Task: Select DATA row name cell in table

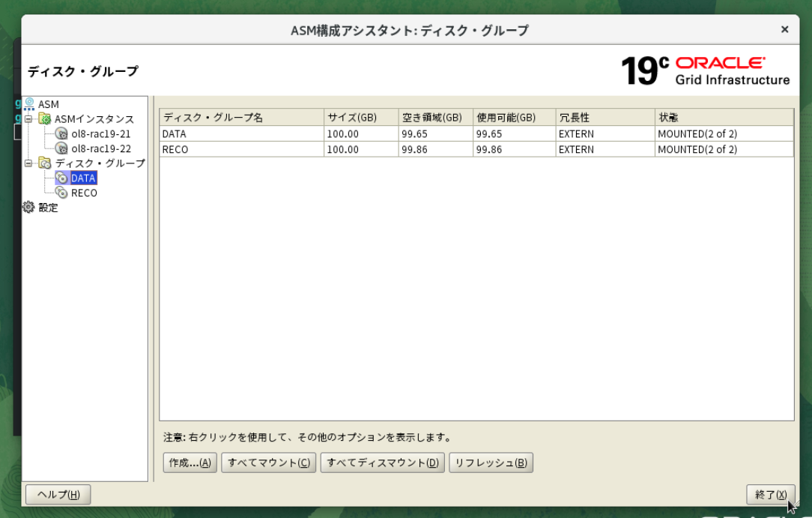Action: (242, 133)
